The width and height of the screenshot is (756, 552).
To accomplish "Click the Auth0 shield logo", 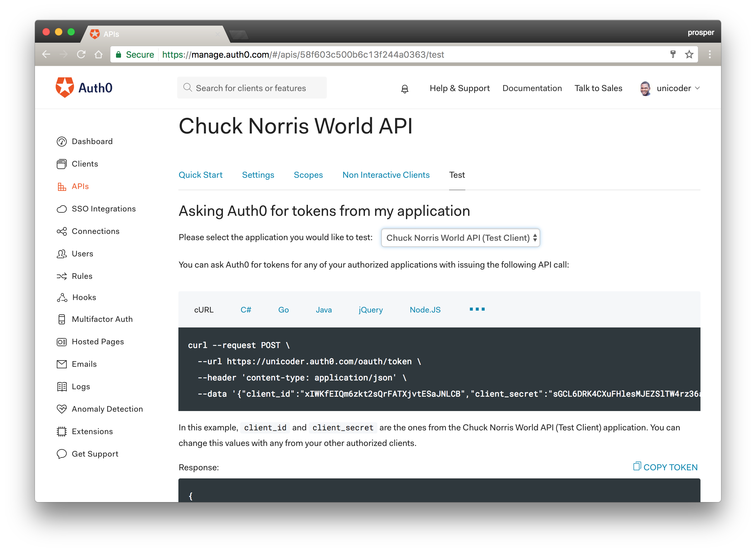I will [x=65, y=88].
